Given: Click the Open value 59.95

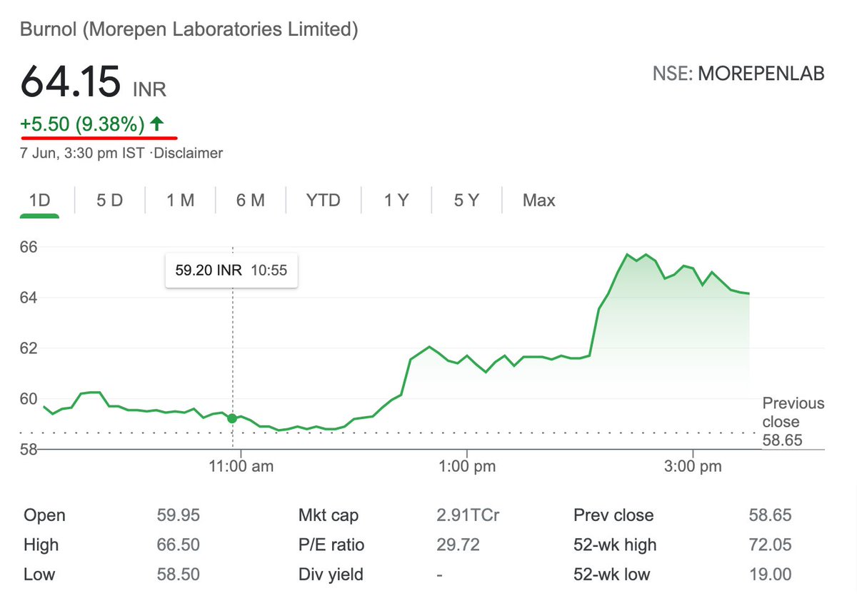Looking at the screenshot, I should click(179, 515).
